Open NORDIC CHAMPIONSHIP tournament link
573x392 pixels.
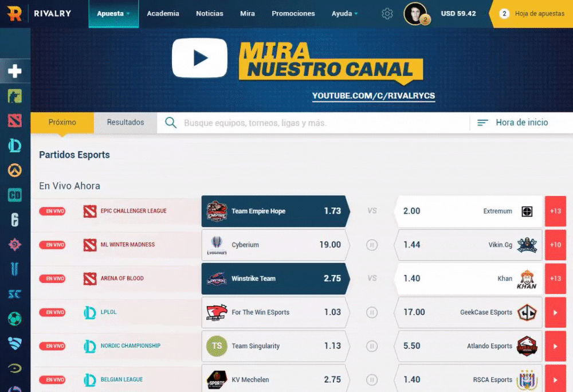pyautogui.click(x=131, y=346)
